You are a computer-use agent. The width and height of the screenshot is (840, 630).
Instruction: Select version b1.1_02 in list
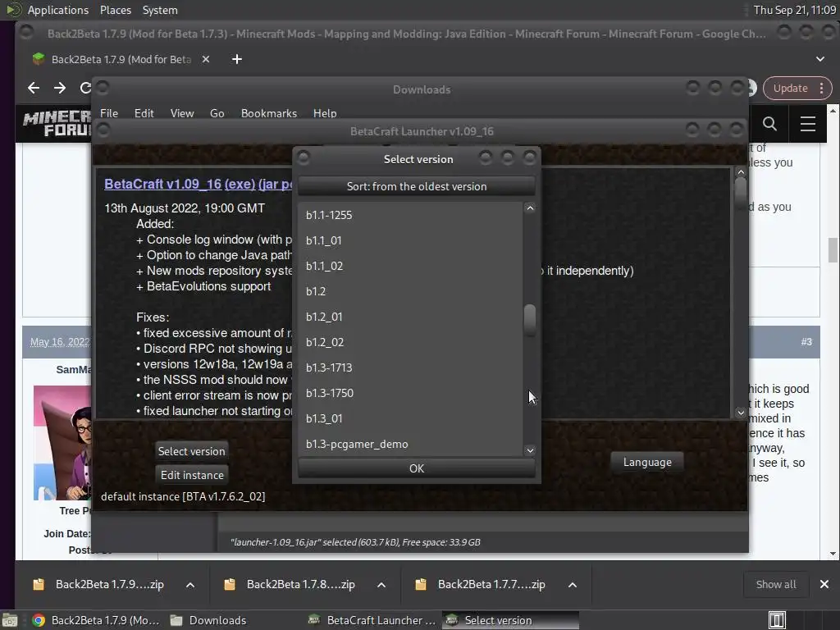click(x=410, y=266)
